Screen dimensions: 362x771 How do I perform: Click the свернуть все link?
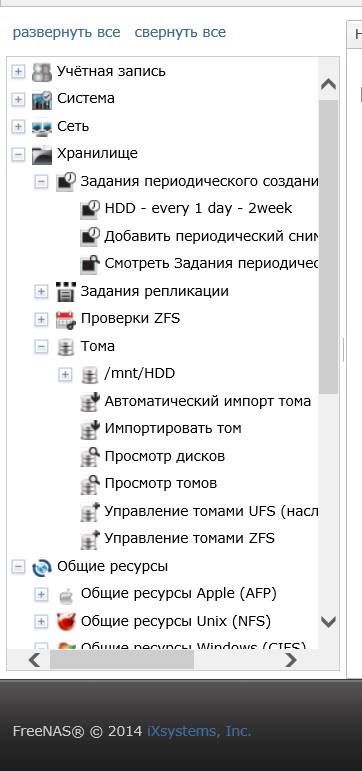[x=181, y=32]
